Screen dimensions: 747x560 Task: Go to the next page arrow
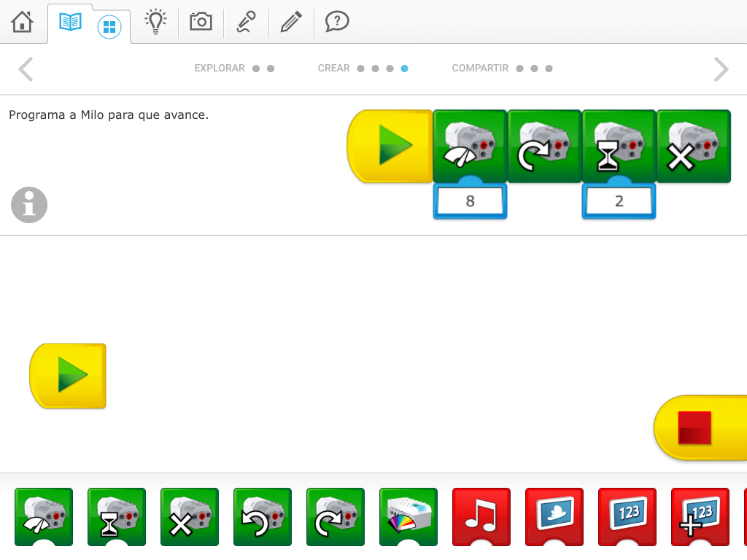pyautogui.click(x=721, y=69)
